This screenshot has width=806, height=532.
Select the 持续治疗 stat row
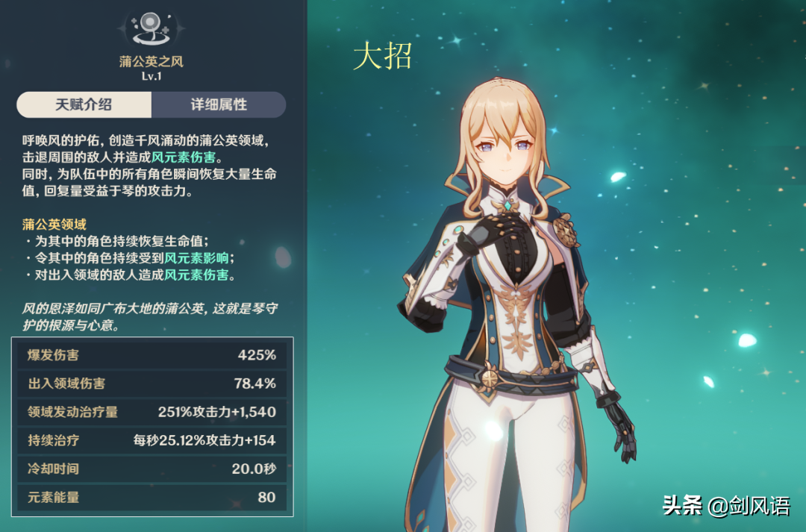pyautogui.click(x=151, y=440)
